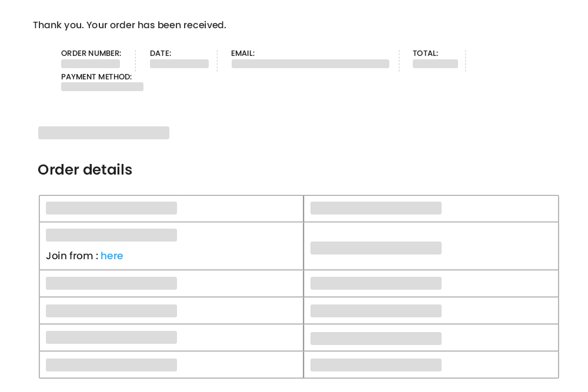Select the placeholder above "Join from"
Viewport: 588px width, 392px height.
(x=111, y=235)
